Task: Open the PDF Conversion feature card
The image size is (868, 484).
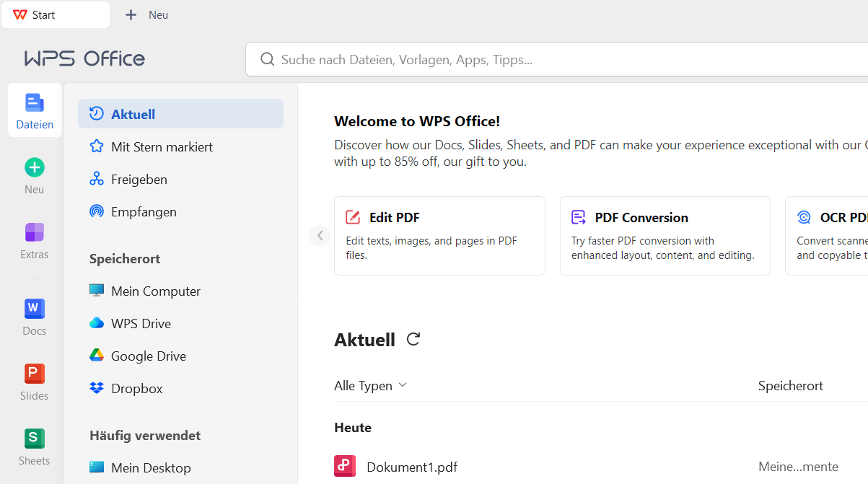Action: pos(665,236)
